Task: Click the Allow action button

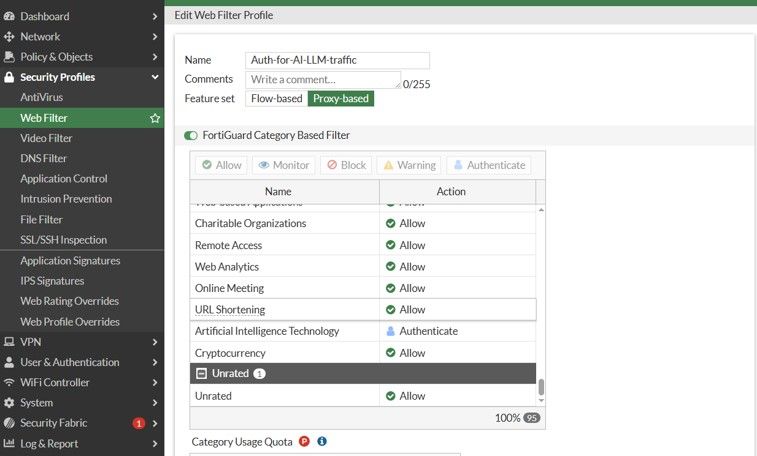Action: point(222,165)
